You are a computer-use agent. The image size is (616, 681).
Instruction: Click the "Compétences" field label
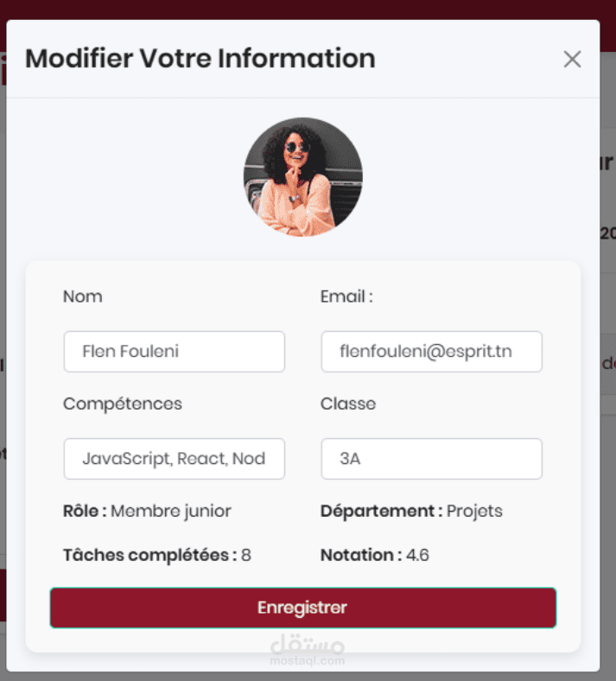[x=123, y=404]
